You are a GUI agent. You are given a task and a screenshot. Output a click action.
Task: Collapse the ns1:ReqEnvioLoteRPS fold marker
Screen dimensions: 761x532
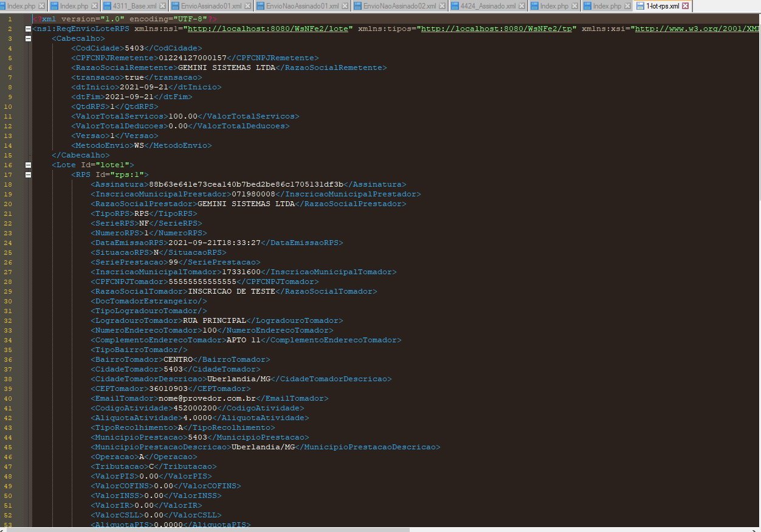[x=28, y=29]
